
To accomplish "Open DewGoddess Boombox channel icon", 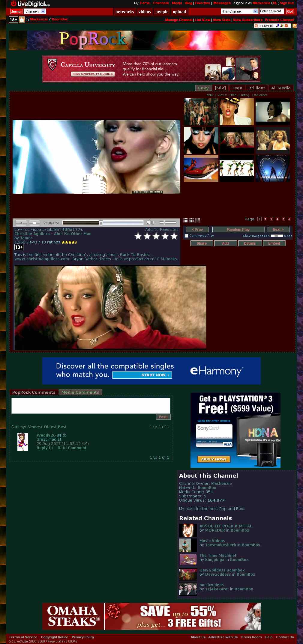I will (188, 574).
